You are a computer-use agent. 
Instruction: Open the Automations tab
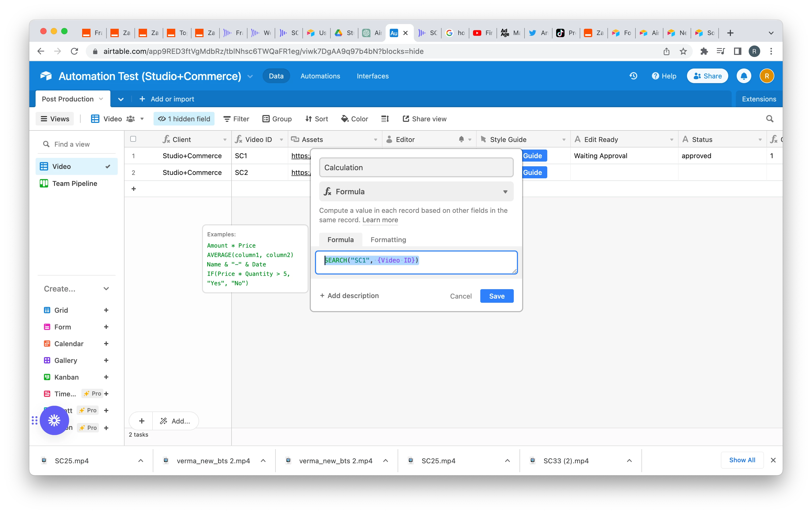click(x=320, y=76)
